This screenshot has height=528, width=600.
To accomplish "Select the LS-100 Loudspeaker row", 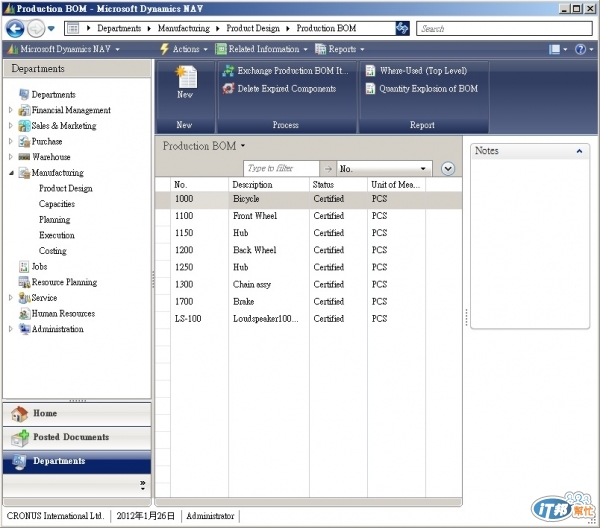I will [309, 319].
